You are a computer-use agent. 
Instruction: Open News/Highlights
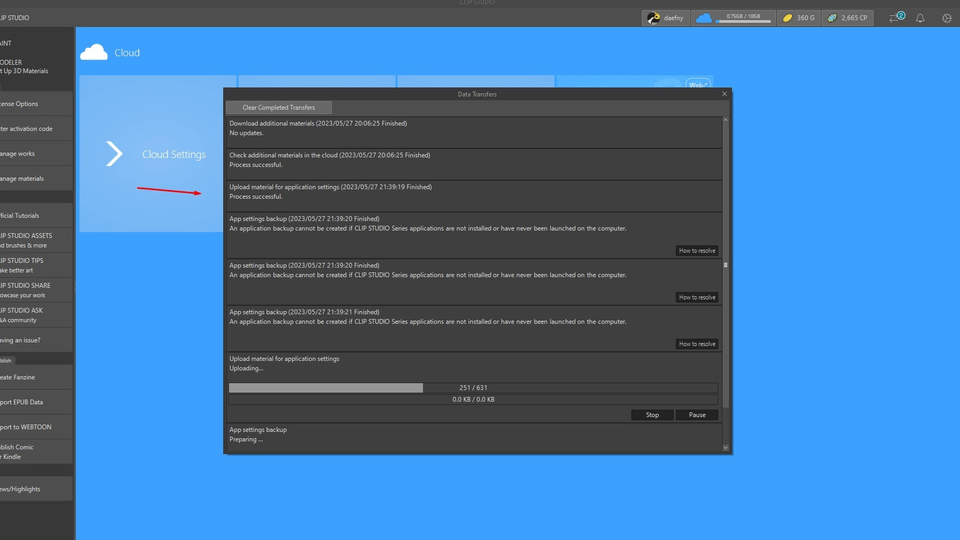[x=36, y=489]
